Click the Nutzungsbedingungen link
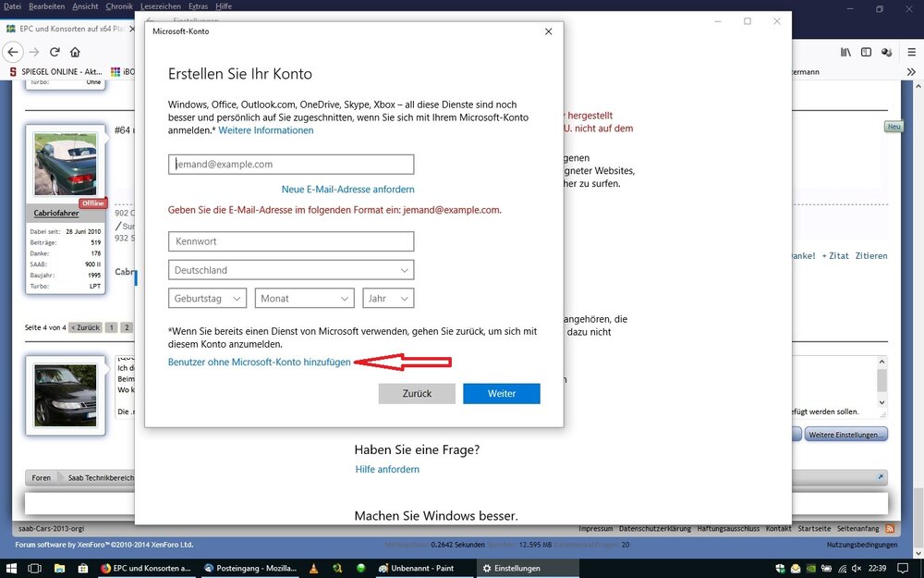This screenshot has width=924, height=578. 862,545
